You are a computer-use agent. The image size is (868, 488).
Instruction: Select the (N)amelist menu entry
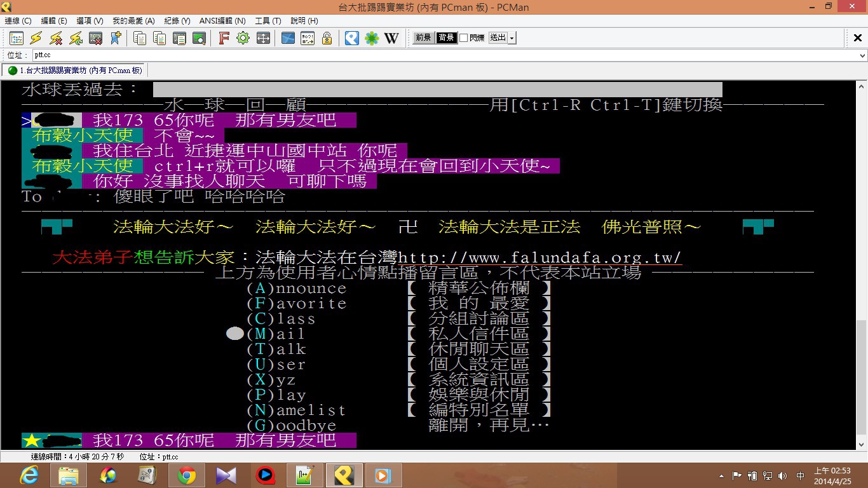coord(297,410)
